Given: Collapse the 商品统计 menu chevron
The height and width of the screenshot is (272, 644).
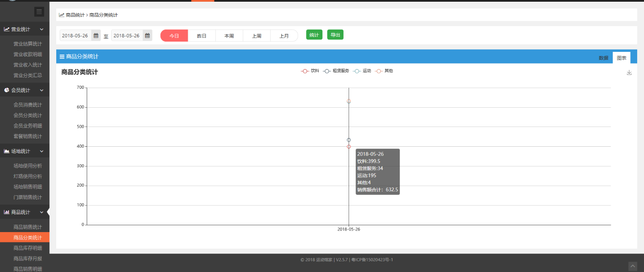Looking at the screenshot, I should click(42, 212).
